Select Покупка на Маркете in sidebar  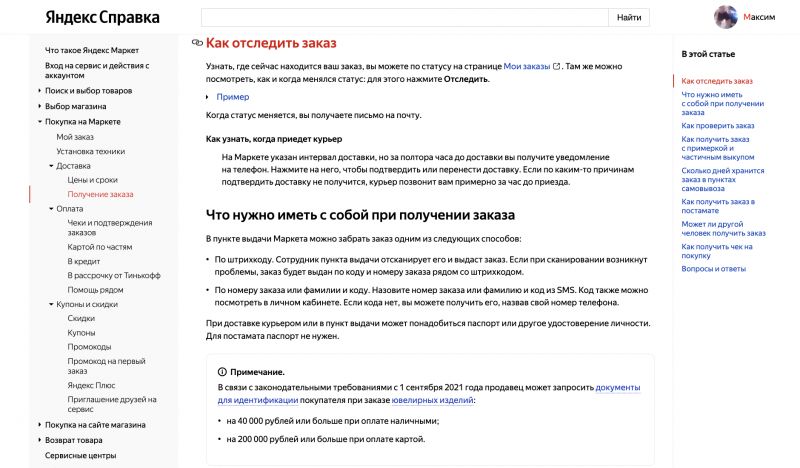click(x=83, y=122)
